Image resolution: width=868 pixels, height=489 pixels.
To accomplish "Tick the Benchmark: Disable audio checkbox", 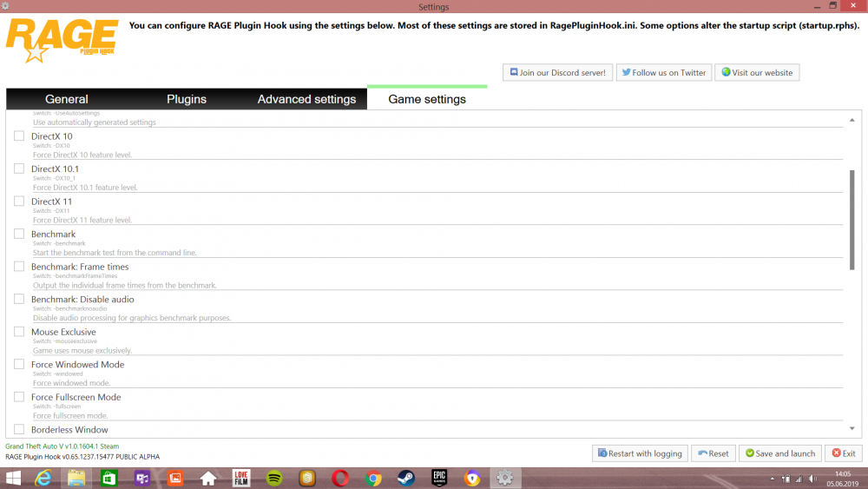I will pos(19,299).
